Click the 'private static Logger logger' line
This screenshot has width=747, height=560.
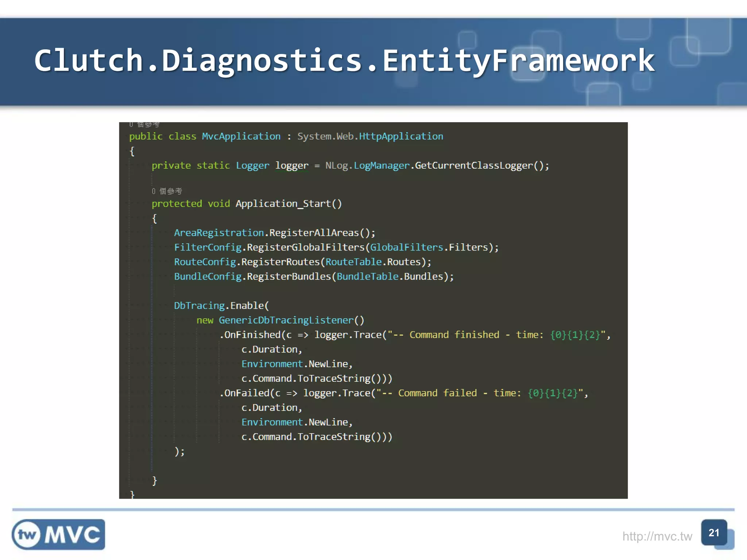(x=350, y=166)
